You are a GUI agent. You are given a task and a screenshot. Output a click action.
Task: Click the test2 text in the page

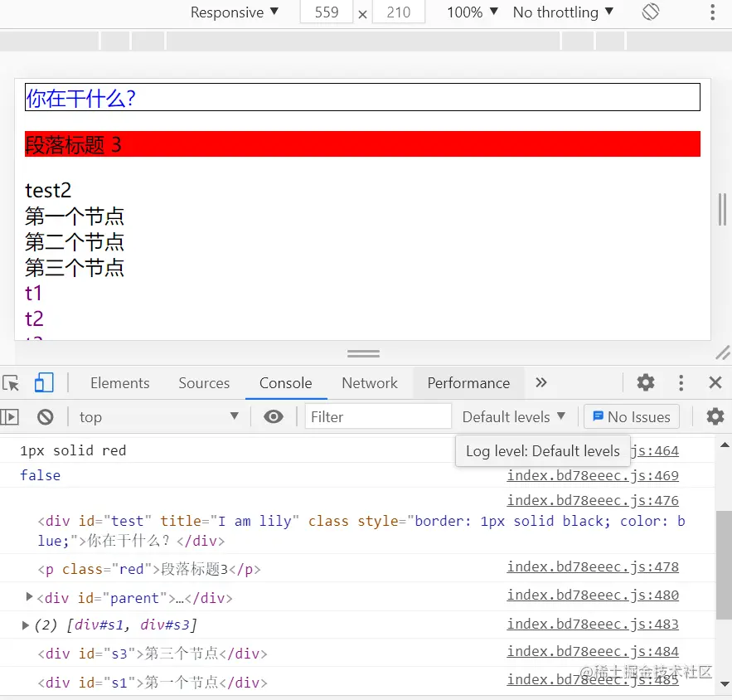[x=48, y=191]
